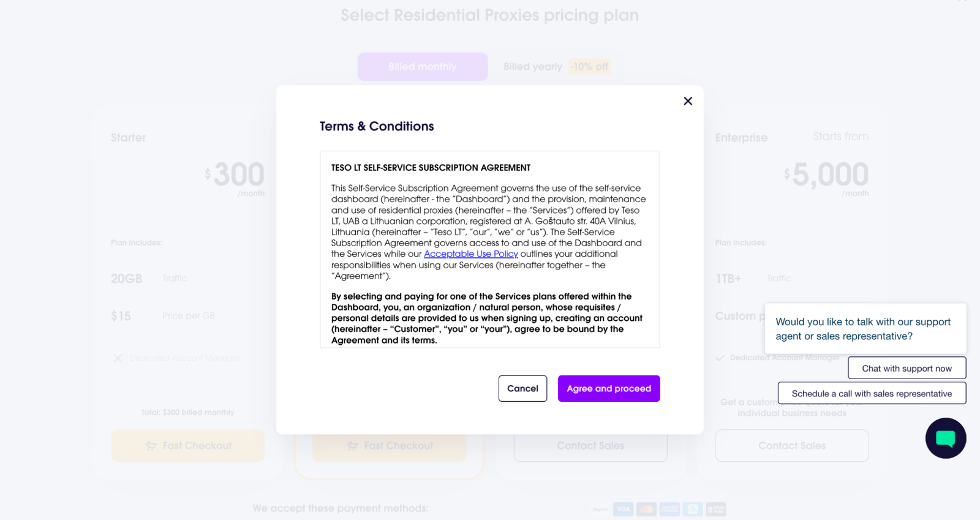Click the Amex card icon
The width and height of the screenshot is (980, 520).
(x=669, y=509)
